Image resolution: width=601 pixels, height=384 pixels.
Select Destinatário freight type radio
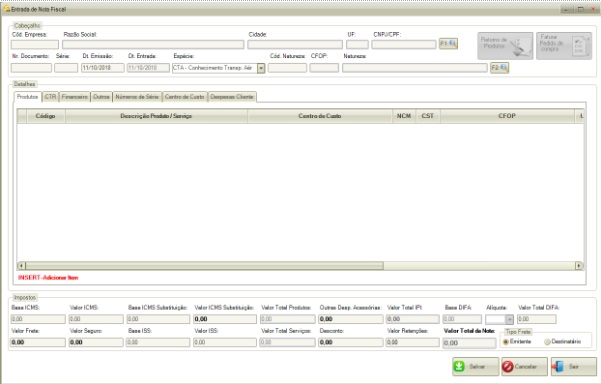tap(547, 341)
